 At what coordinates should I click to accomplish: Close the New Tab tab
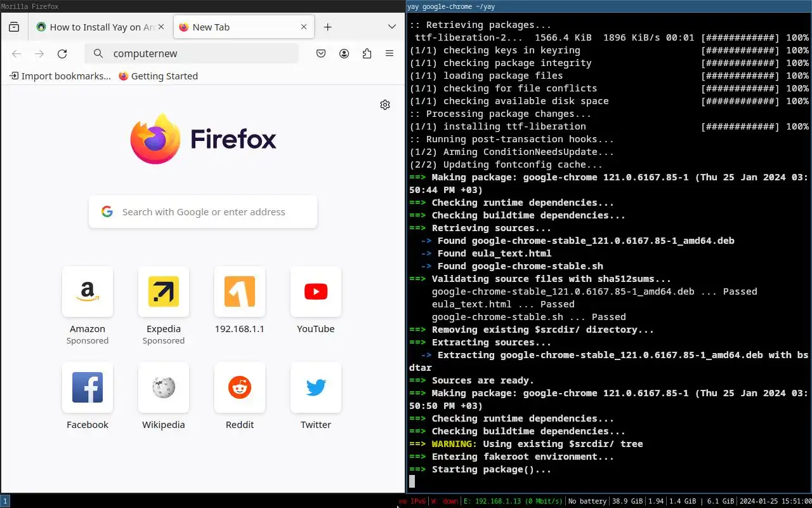pos(304,27)
